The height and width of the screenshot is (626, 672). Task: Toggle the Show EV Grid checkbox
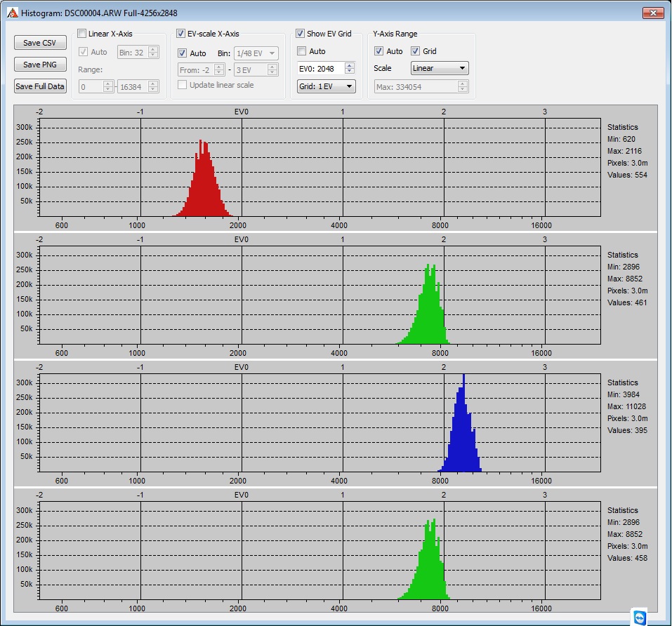[x=300, y=34]
